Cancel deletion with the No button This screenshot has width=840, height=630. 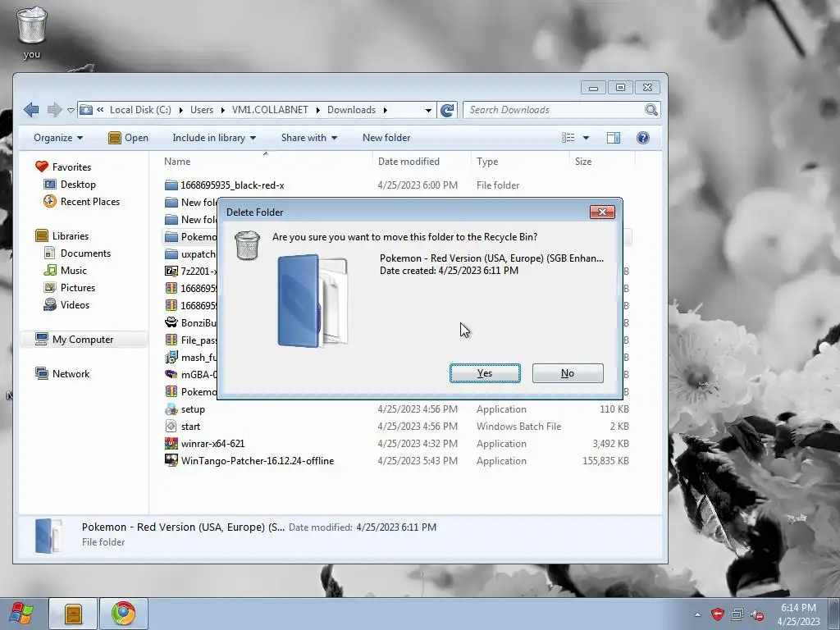(x=568, y=373)
